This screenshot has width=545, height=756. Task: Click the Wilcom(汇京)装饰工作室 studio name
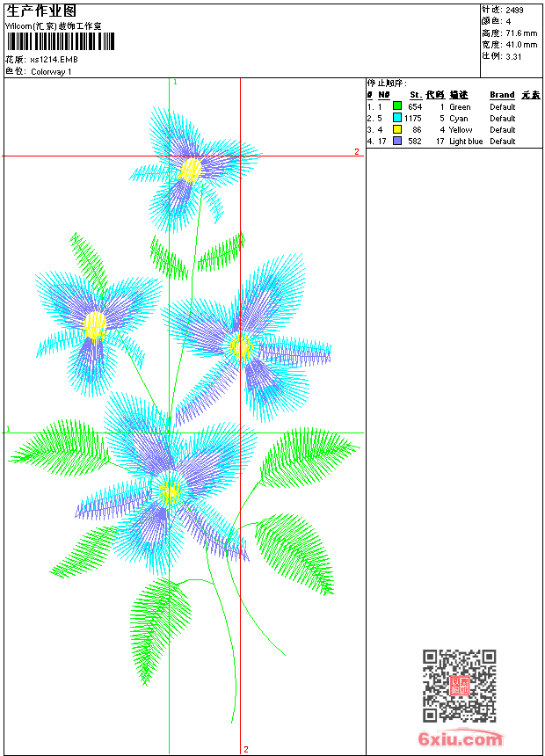click(x=54, y=26)
